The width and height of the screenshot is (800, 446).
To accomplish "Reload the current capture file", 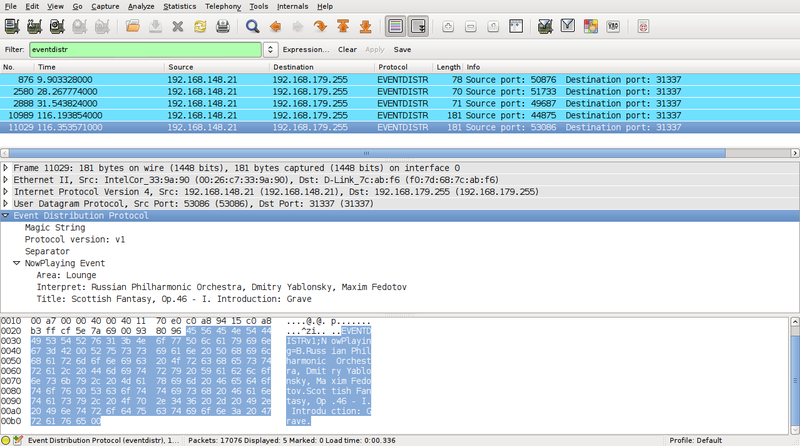I will 200,26.
